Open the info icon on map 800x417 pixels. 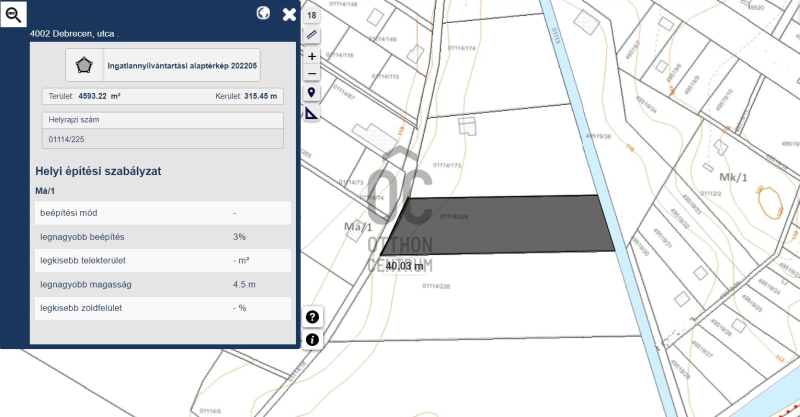312,340
